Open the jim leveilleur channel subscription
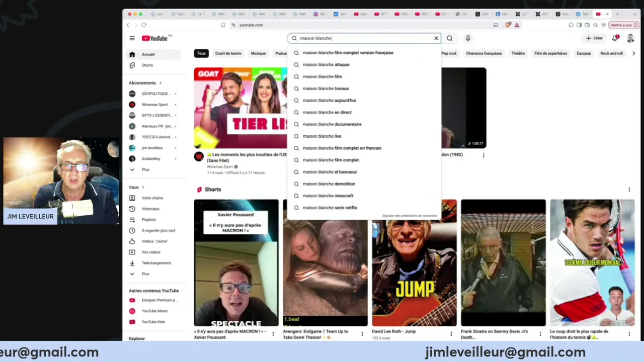 tap(153, 148)
